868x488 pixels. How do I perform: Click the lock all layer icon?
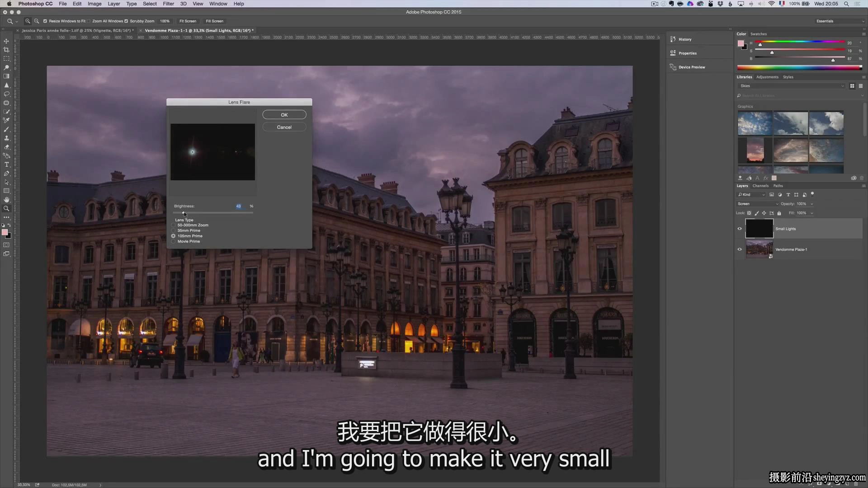pyautogui.click(x=779, y=213)
